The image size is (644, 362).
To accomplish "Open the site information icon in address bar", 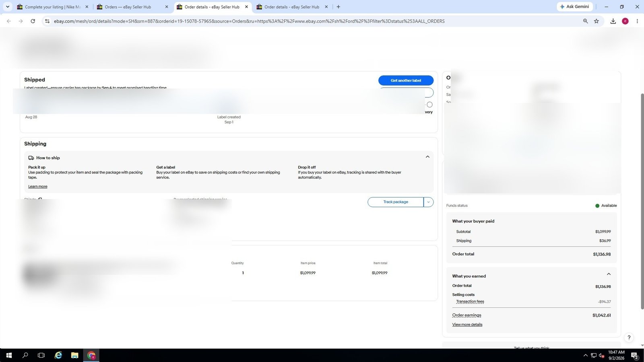I will (x=47, y=21).
